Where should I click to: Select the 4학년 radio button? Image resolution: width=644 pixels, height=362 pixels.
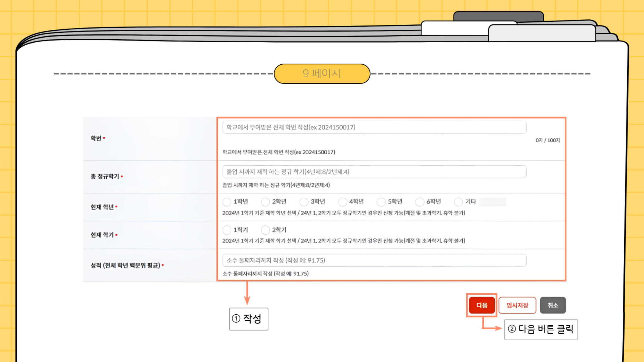coord(343,202)
